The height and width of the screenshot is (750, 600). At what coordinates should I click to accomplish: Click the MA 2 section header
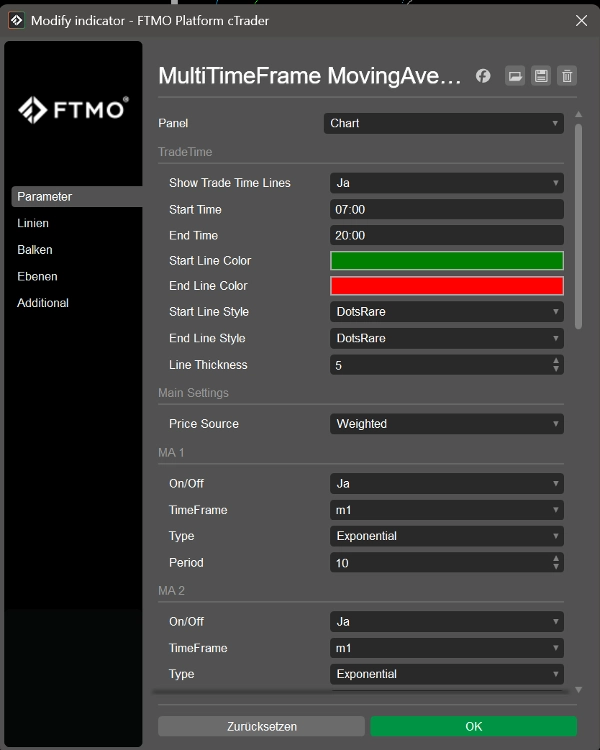click(171, 591)
